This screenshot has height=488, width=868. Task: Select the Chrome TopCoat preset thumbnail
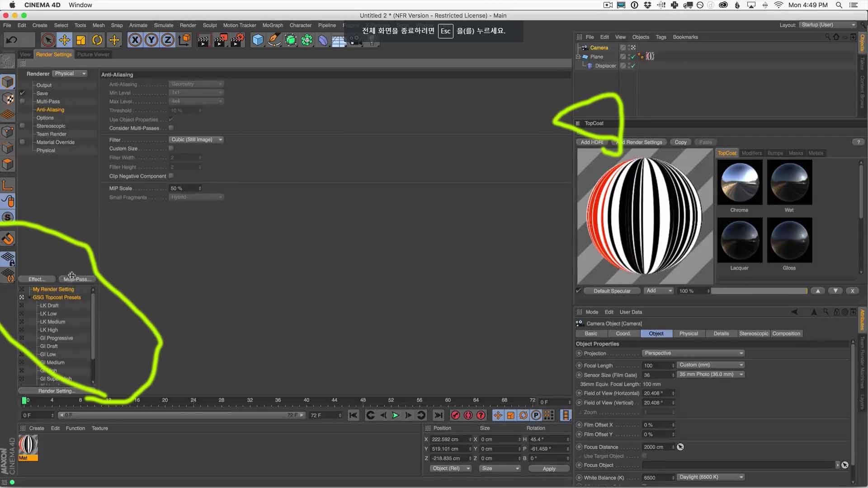coord(740,183)
